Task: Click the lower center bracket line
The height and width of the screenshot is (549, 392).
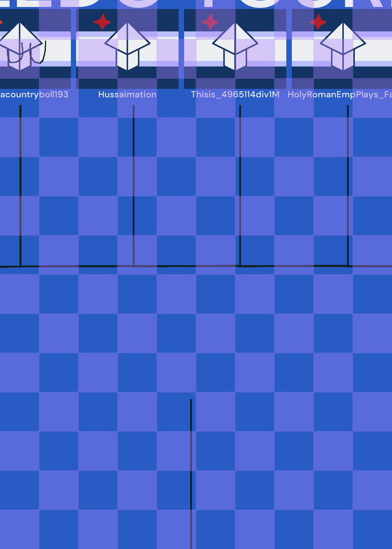Action: [x=191, y=474]
